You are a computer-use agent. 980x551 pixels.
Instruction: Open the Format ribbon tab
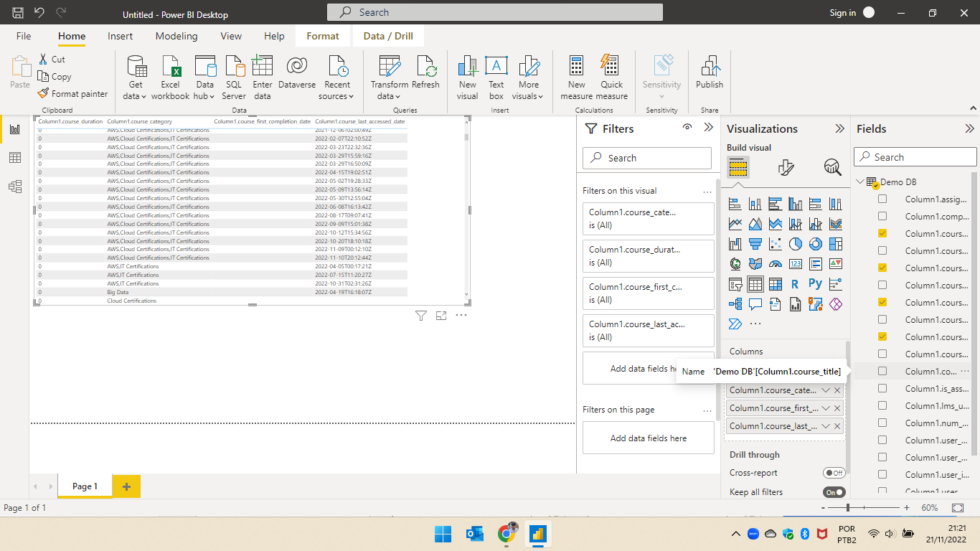click(x=323, y=36)
